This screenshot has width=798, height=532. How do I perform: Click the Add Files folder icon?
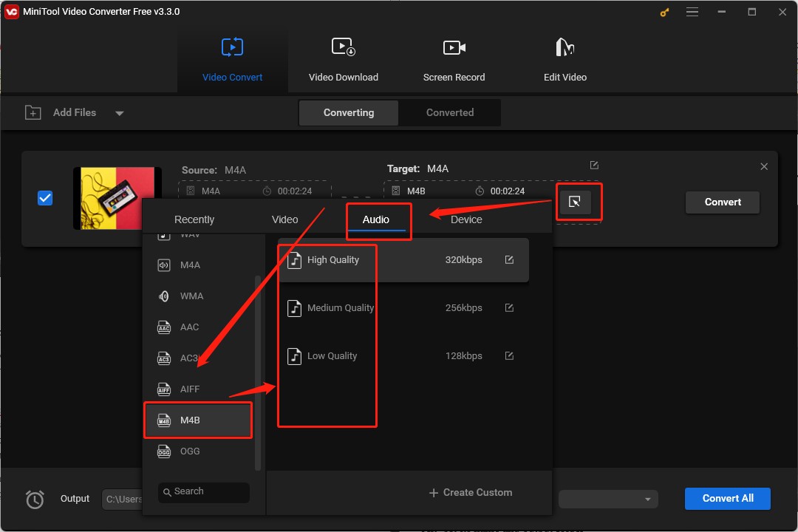click(33, 112)
